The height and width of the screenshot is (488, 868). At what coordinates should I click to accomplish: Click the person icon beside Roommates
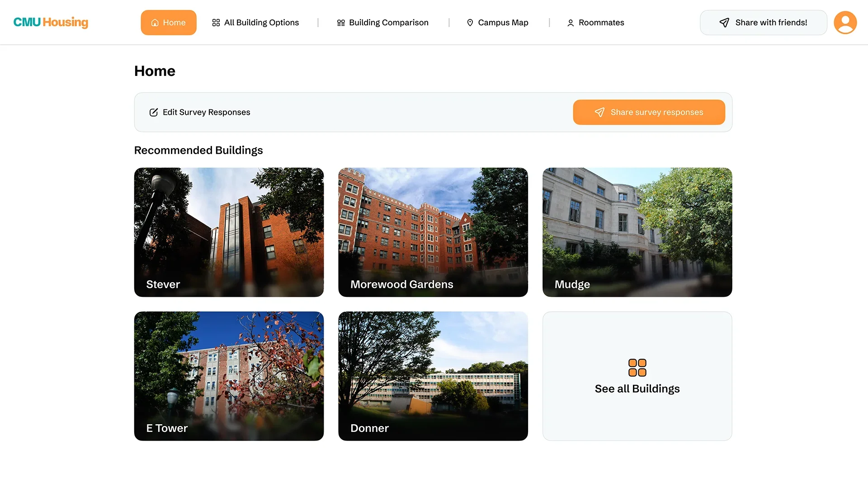(571, 23)
